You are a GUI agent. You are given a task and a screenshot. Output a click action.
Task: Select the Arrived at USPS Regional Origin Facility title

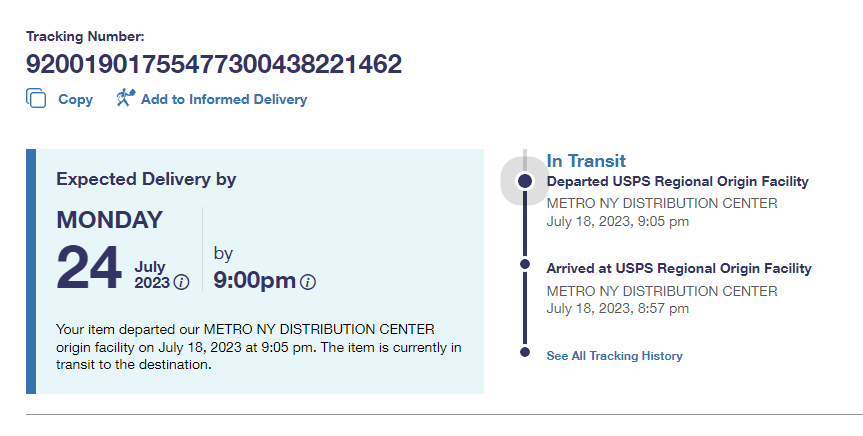coord(678,268)
